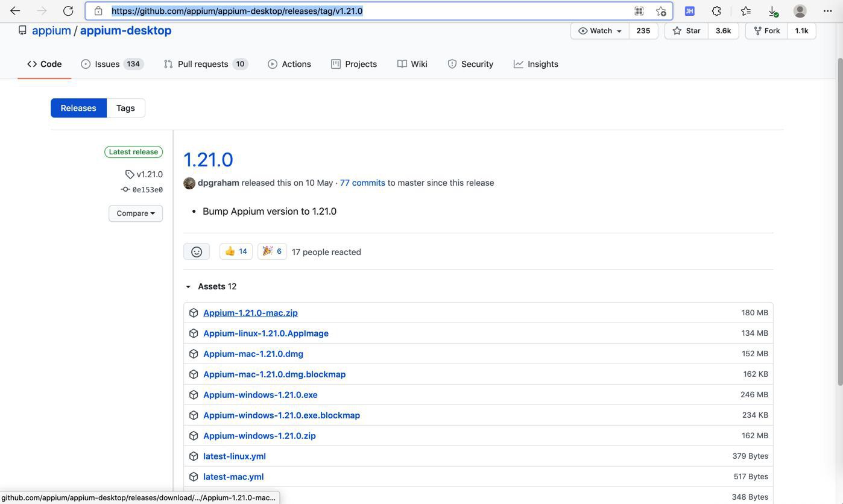
Task: Open the Compare dropdown
Action: tap(136, 213)
